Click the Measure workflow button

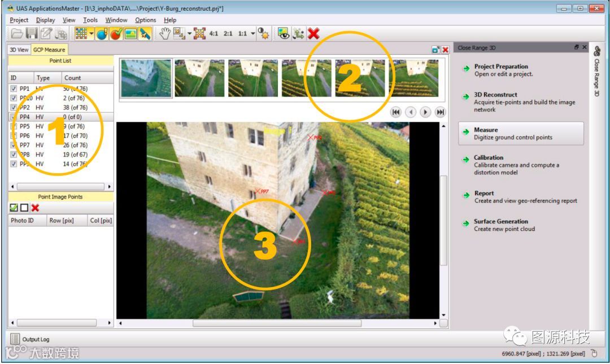[x=521, y=133]
